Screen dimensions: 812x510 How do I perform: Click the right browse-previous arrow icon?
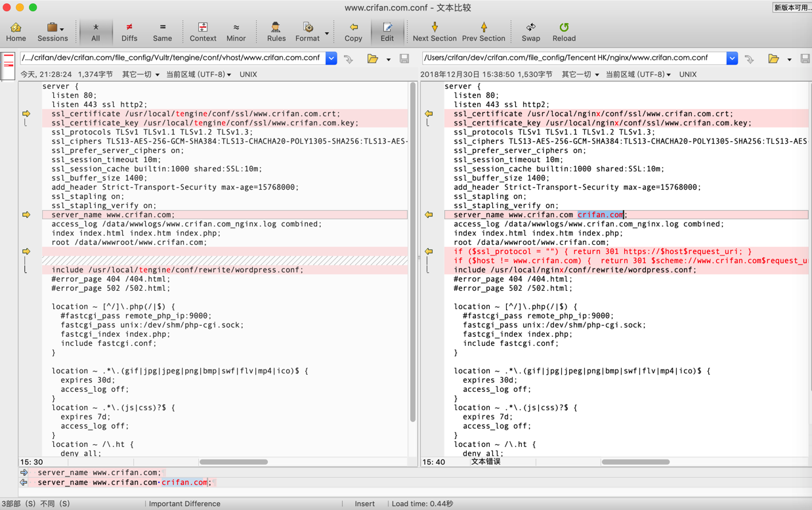[x=750, y=59]
